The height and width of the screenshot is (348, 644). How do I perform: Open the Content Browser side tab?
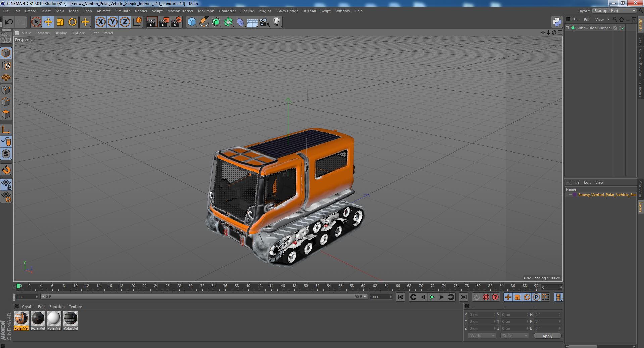[x=640, y=62]
